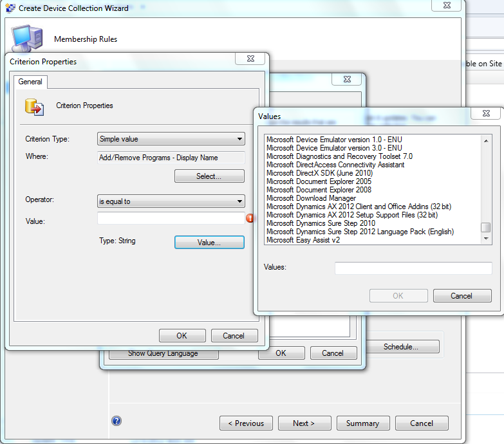Click the Membership Rules computer icon
The image size is (504, 444).
click(x=27, y=38)
